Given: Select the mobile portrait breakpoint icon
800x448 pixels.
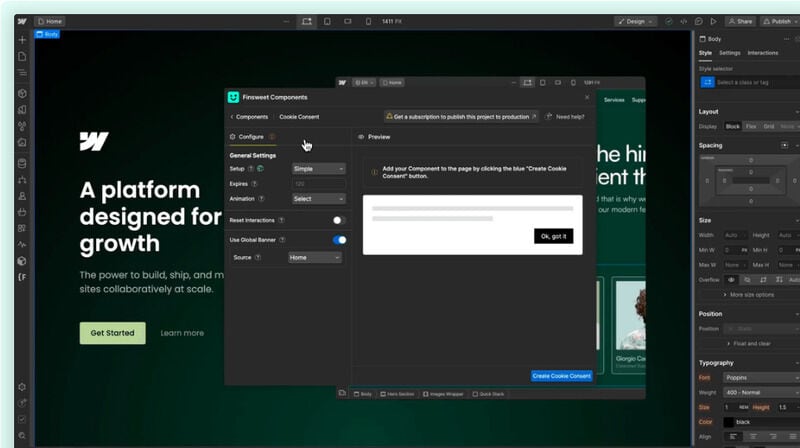Looking at the screenshot, I should tap(368, 21).
